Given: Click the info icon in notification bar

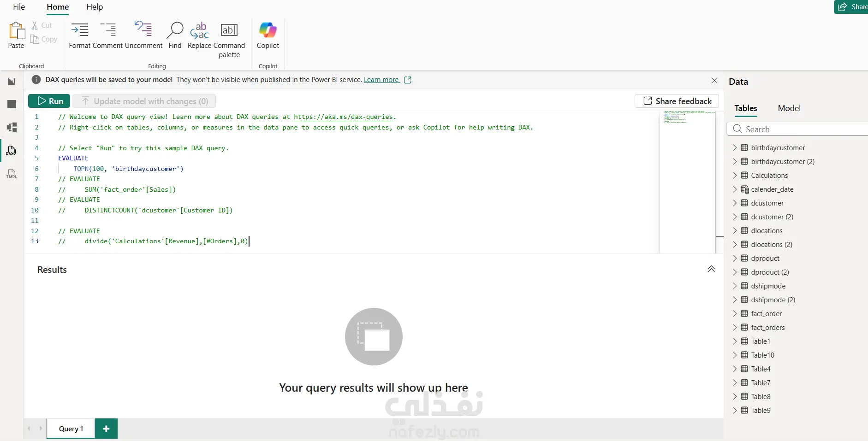Looking at the screenshot, I should click(36, 80).
